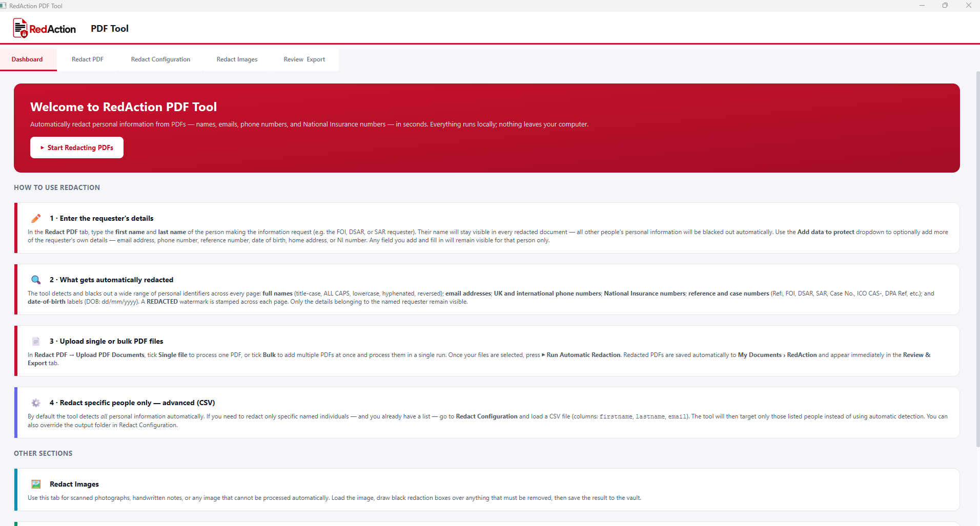Click the "Redact Images" card heading under Other Sections
980x526 pixels.
pos(74,484)
